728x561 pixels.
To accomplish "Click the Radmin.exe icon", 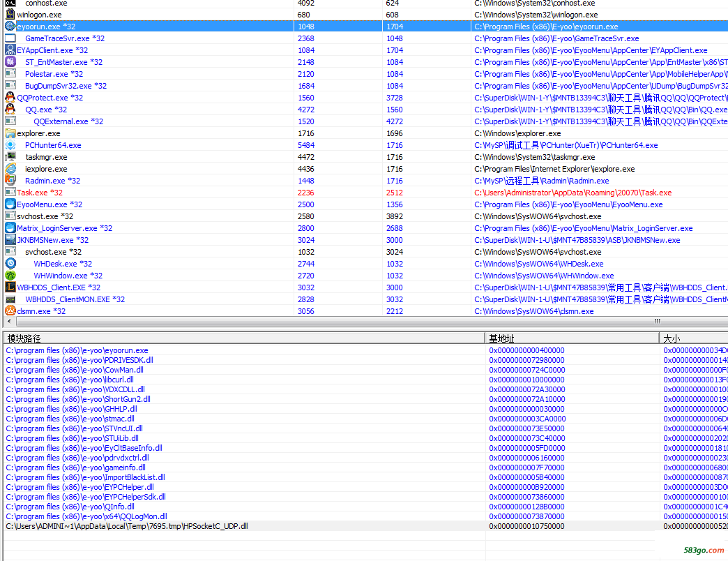I will (x=10, y=181).
